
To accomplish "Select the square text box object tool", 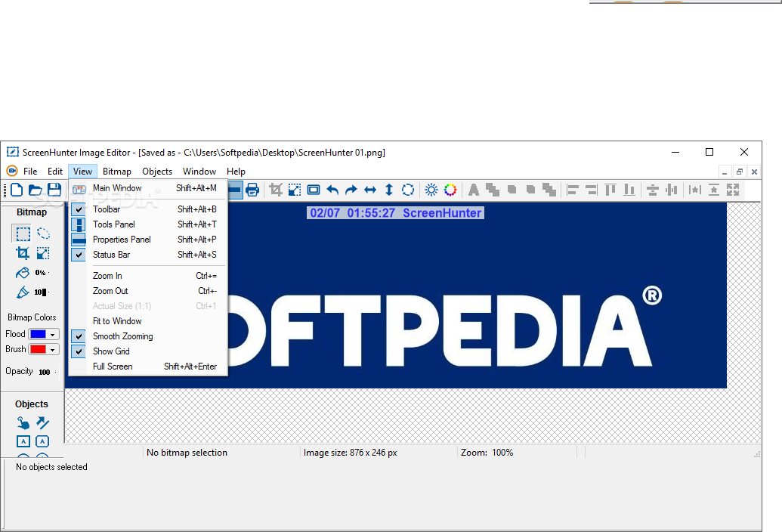I will click(23, 441).
